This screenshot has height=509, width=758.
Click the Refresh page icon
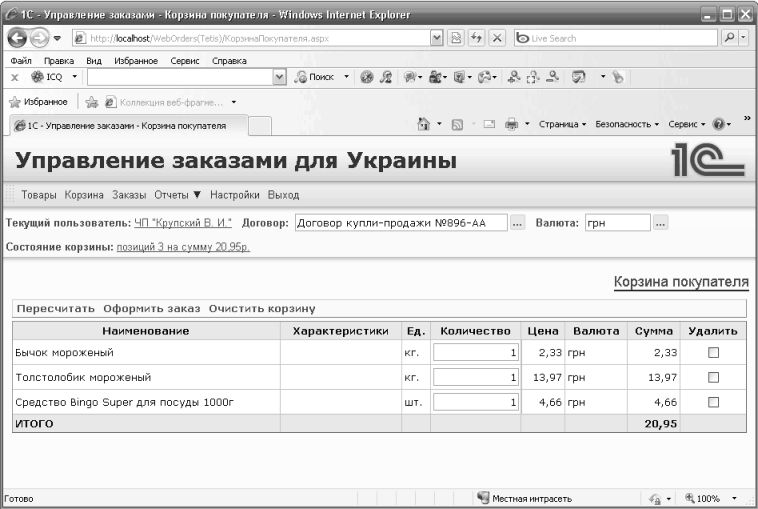[x=474, y=39]
